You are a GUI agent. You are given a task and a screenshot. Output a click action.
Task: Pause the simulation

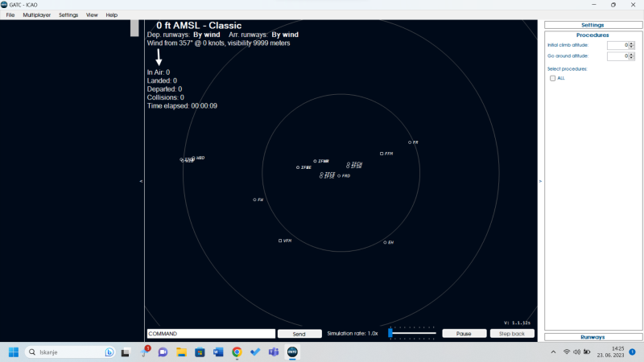[464, 334]
